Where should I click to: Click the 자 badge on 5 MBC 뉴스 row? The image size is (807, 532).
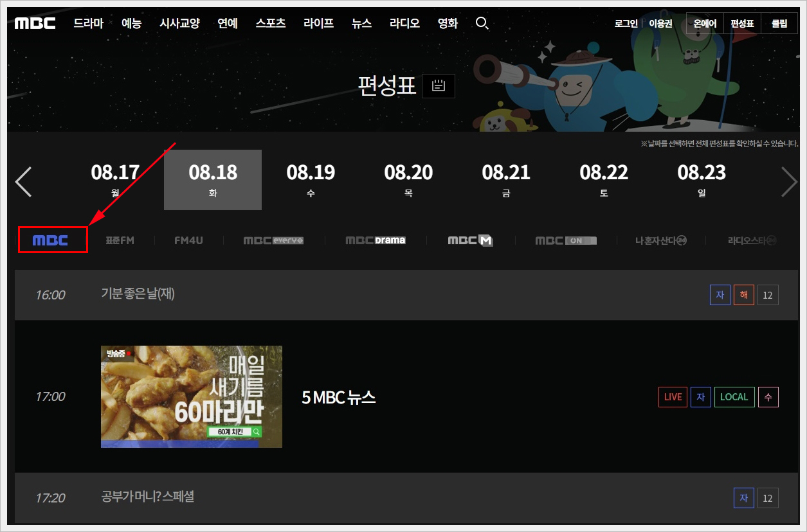pyautogui.click(x=701, y=397)
